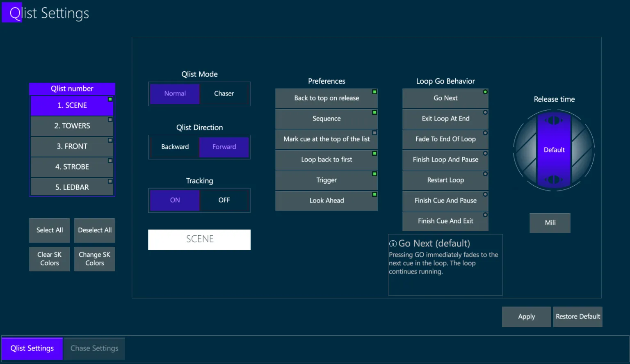Select qlist 4. STROBE
The width and height of the screenshot is (630, 364).
click(72, 167)
